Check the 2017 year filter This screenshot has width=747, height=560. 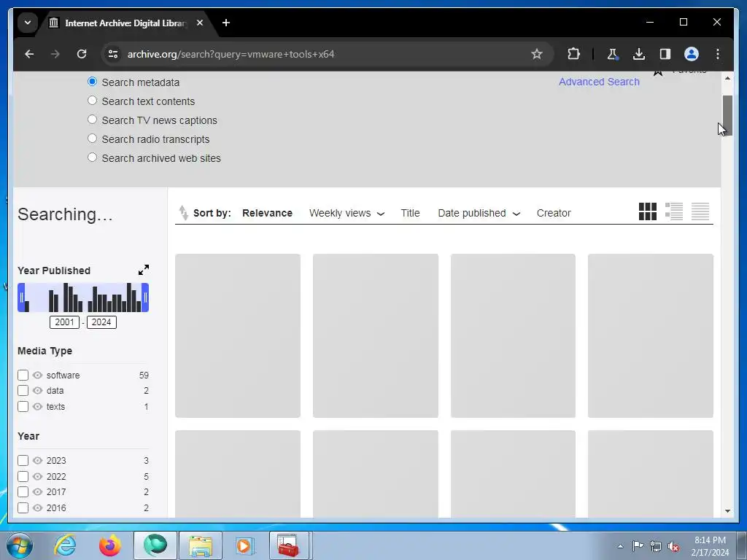pyautogui.click(x=23, y=492)
